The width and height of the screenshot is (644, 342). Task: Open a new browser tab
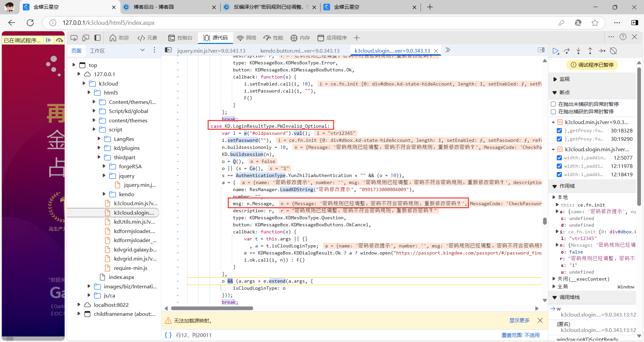point(430,7)
